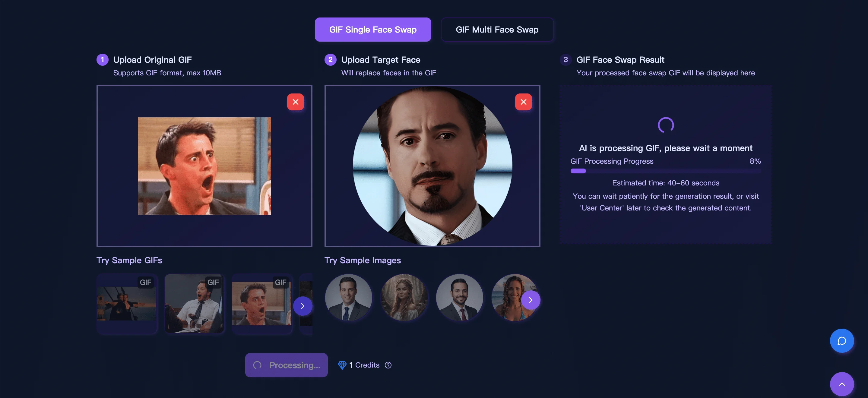The width and height of the screenshot is (868, 398).
Task: Choose the white-shirt man sample GIF
Action: point(194,304)
